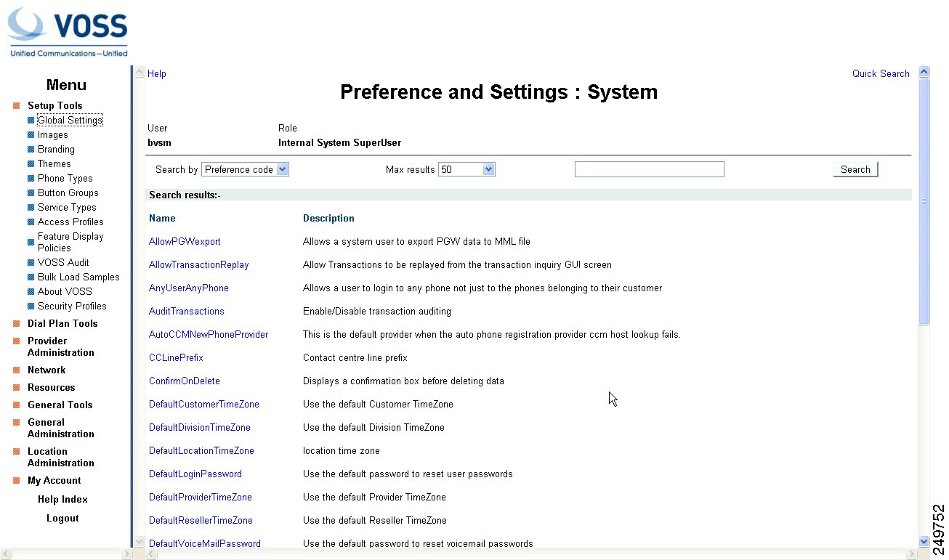Click the VOSS logo image
949x560 pixels.
tap(68, 32)
